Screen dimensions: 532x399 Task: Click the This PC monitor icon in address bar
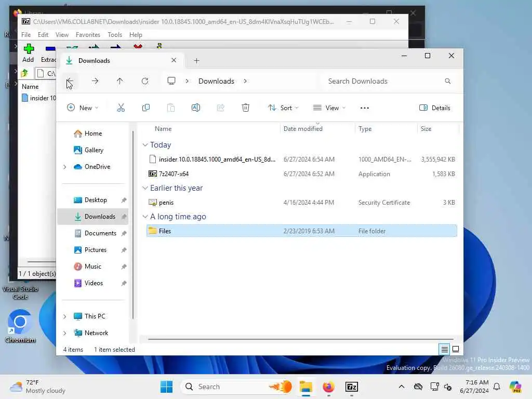click(x=171, y=81)
